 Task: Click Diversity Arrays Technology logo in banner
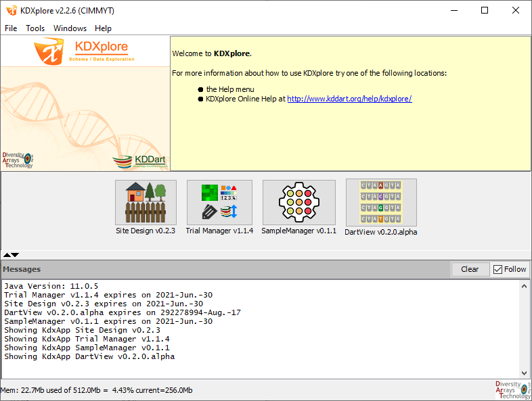18,160
